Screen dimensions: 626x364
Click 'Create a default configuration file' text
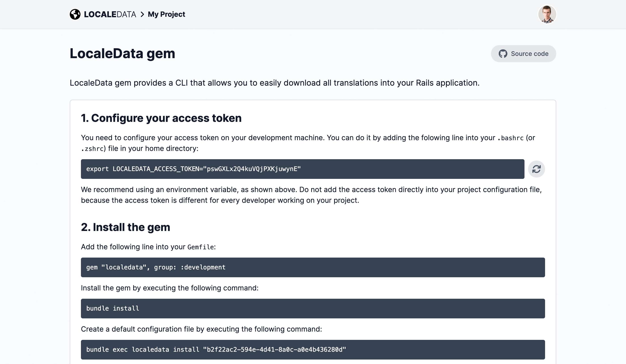[x=201, y=329]
